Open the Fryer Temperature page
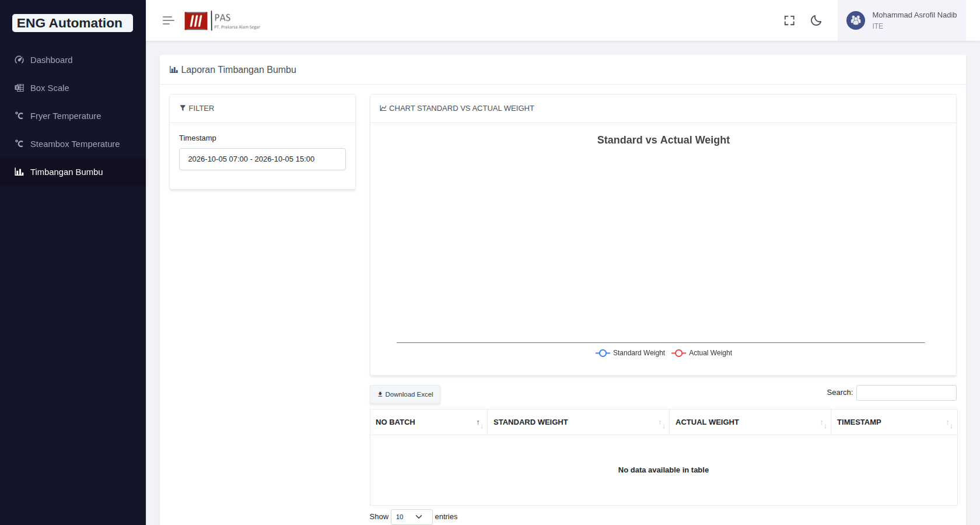This screenshot has height=525, width=980. click(73, 116)
